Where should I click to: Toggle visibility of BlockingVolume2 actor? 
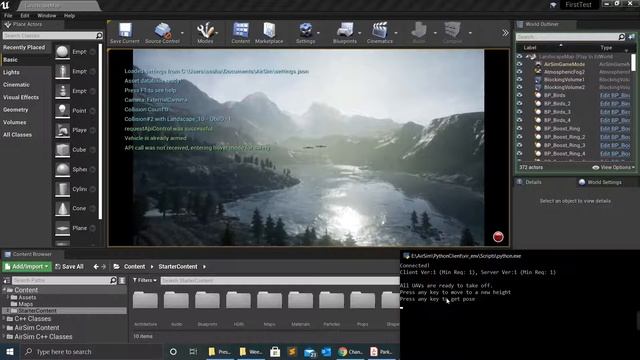point(519,87)
